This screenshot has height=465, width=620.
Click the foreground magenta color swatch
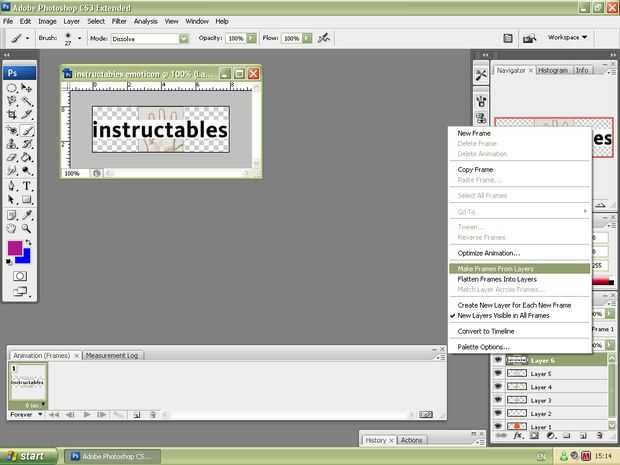[15, 248]
